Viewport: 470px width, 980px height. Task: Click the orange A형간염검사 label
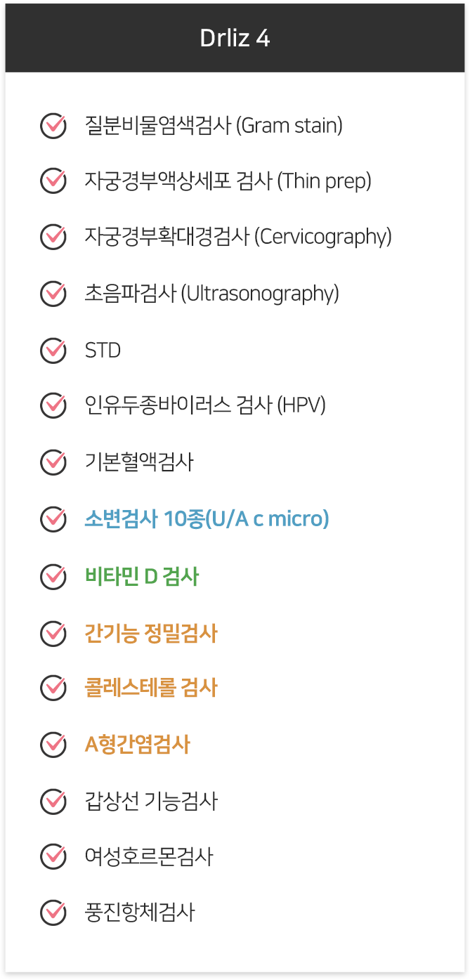[137, 745]
